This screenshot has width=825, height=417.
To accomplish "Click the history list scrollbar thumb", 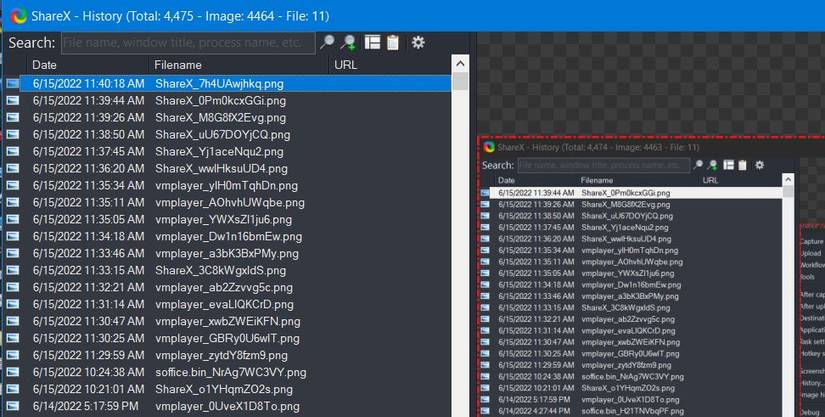I will pyautogui.click(x=460, y=82).
